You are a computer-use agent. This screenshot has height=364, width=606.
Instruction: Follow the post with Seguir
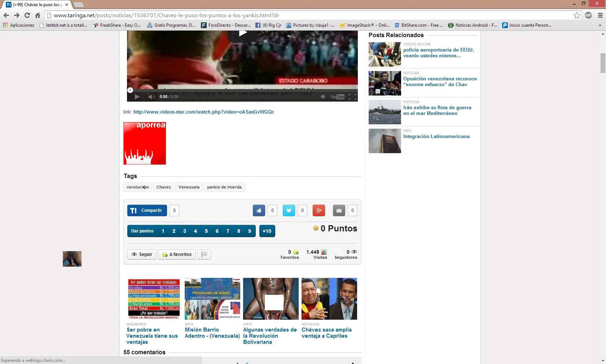pos(142,254)
